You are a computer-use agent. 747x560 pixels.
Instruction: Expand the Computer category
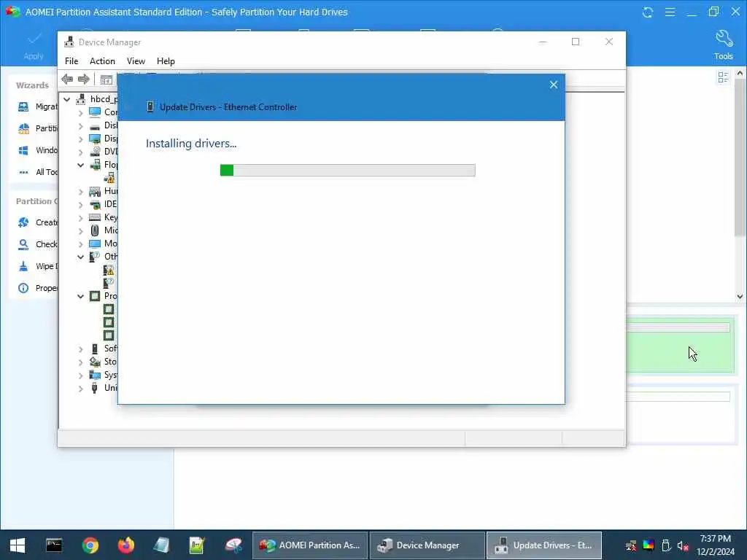pyautogui.click(x=80, y=113)
